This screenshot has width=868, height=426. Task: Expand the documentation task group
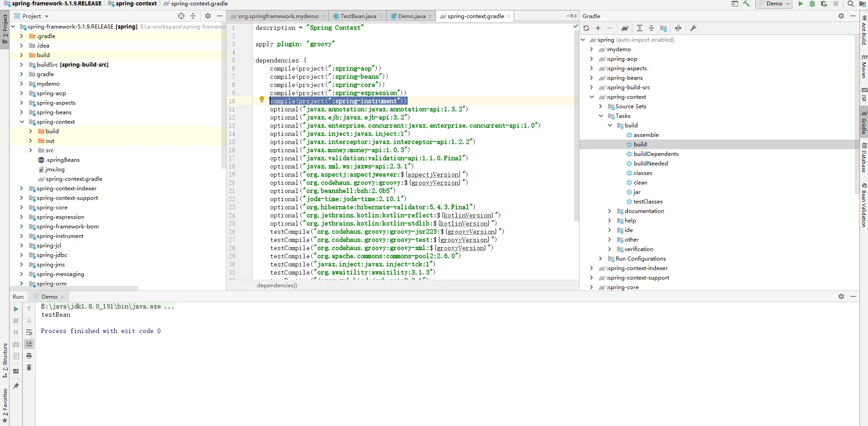610,211
